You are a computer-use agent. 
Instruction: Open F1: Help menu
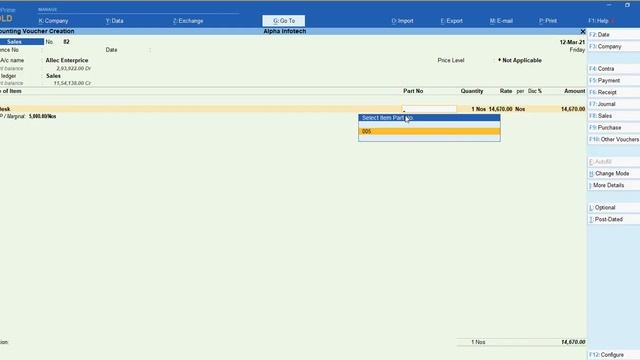(599, 21)
